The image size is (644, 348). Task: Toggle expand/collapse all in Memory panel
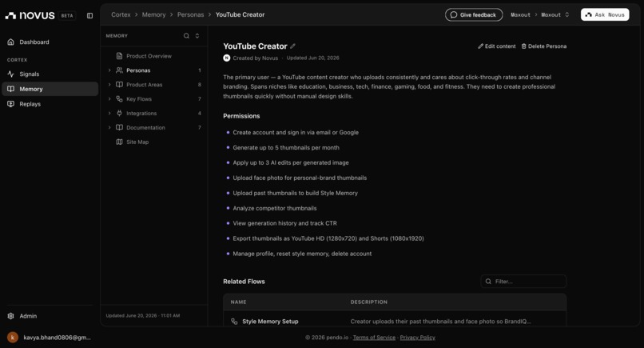coord(197,36)
